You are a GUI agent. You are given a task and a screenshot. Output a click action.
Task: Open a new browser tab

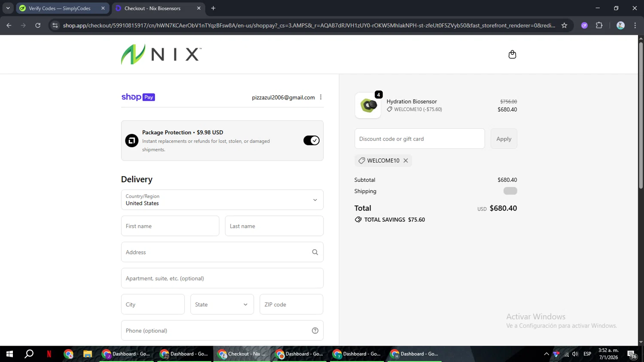213,8
